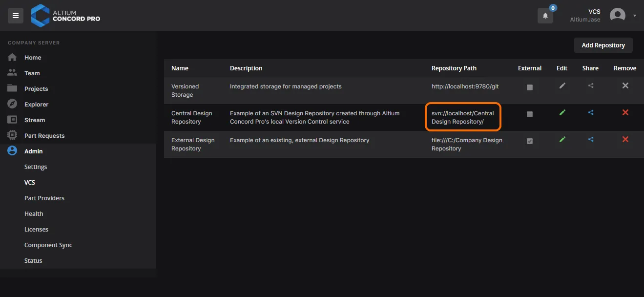The width and height of the screenshot is (644, 297).
Task: Click the SVN Design Repository example description
Action: point(315,117)
